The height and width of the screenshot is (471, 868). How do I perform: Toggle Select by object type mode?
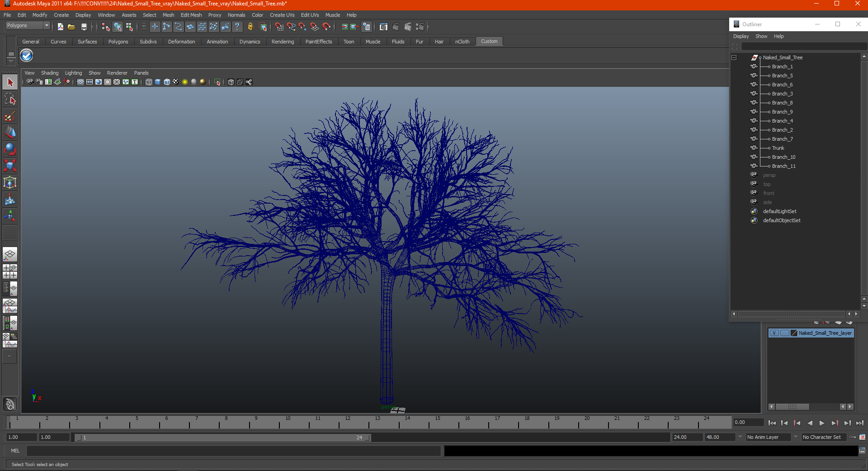(118, 27)
